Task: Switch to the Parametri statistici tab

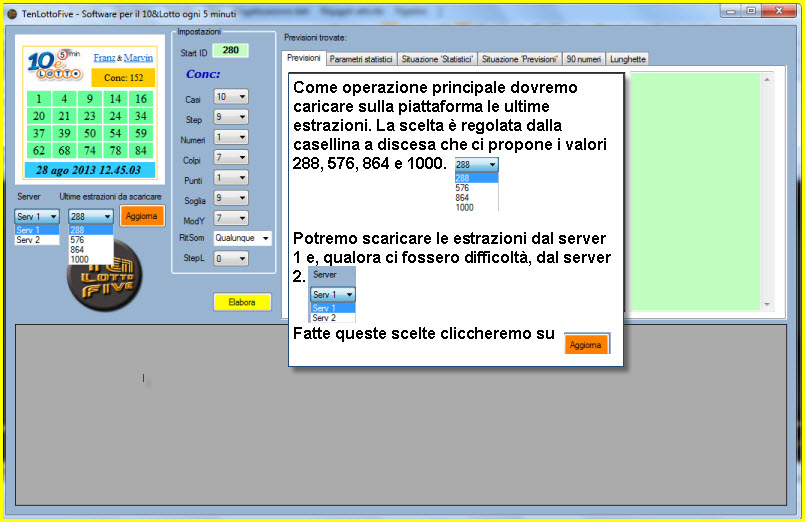Action: [361, 59]
